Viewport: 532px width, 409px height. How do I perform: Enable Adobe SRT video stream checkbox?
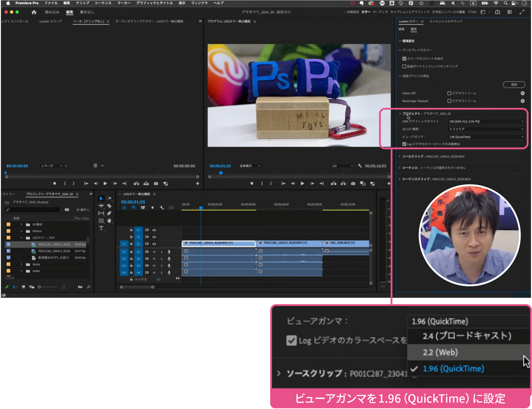[449, 93]
